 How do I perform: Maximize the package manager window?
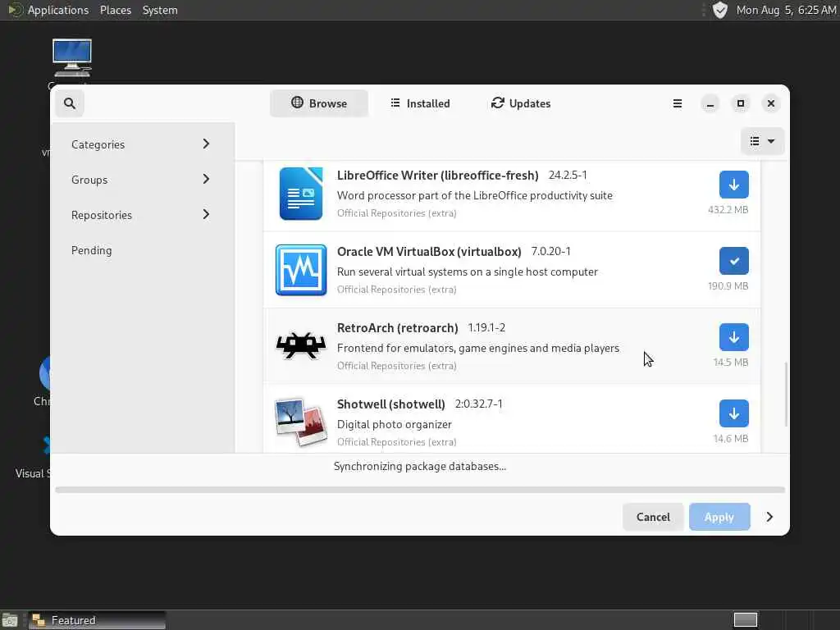[741, 103]
